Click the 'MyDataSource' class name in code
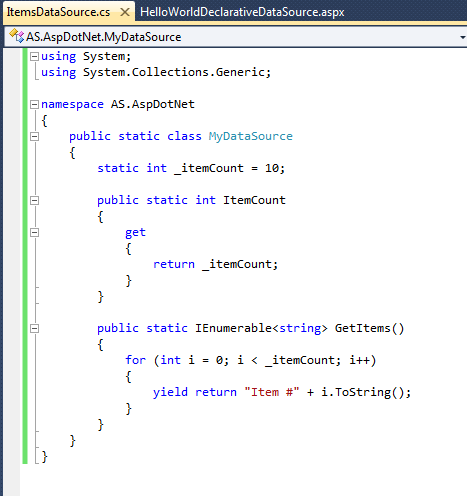Image resolution: width=467 pixels, height=496 pixels. (x=251, y=136)
